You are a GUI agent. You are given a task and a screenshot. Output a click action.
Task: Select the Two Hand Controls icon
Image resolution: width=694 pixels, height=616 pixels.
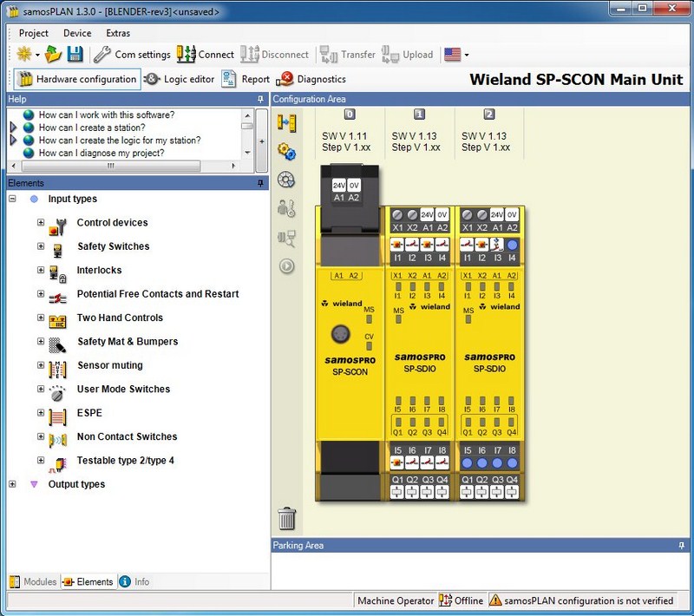click(x=57, y=322)
